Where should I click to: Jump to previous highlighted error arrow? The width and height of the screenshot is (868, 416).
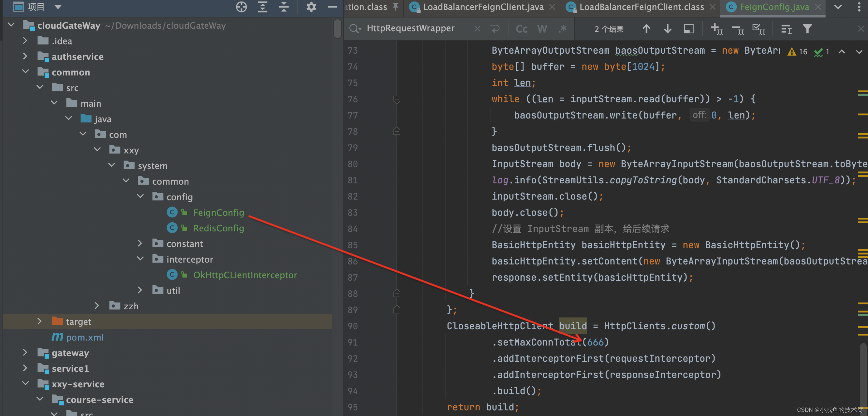pyautogui.click(x=842, y=51)
